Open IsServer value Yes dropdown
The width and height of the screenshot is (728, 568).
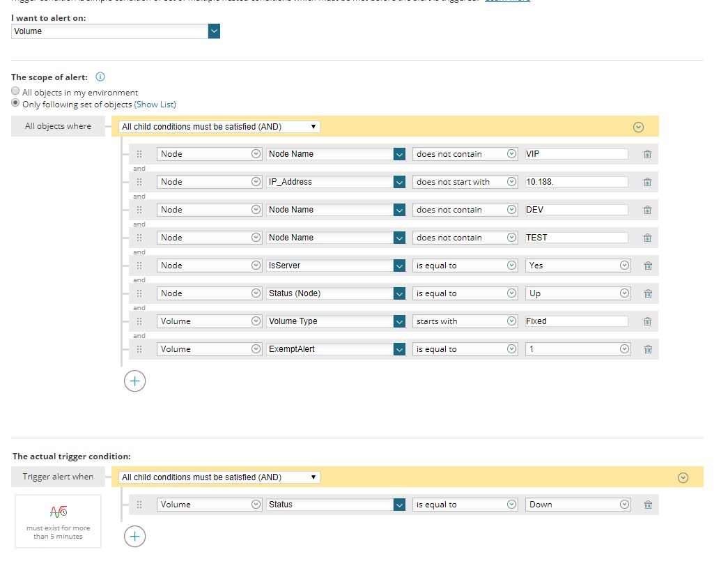[578, 266]
